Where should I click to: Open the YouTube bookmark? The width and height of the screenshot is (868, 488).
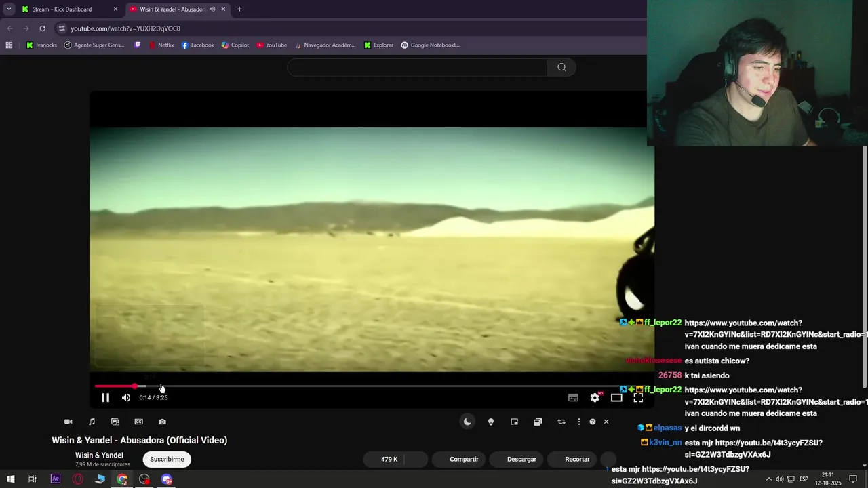click(271, 45)
